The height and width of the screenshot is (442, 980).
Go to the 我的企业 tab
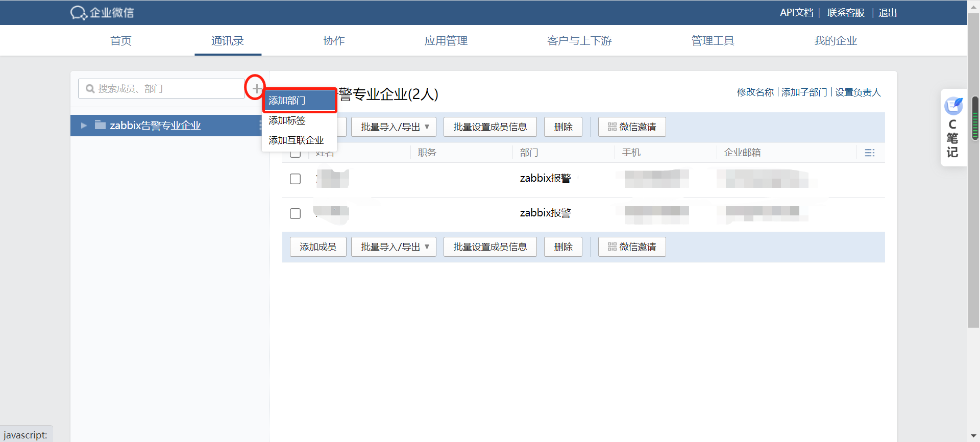836,41
